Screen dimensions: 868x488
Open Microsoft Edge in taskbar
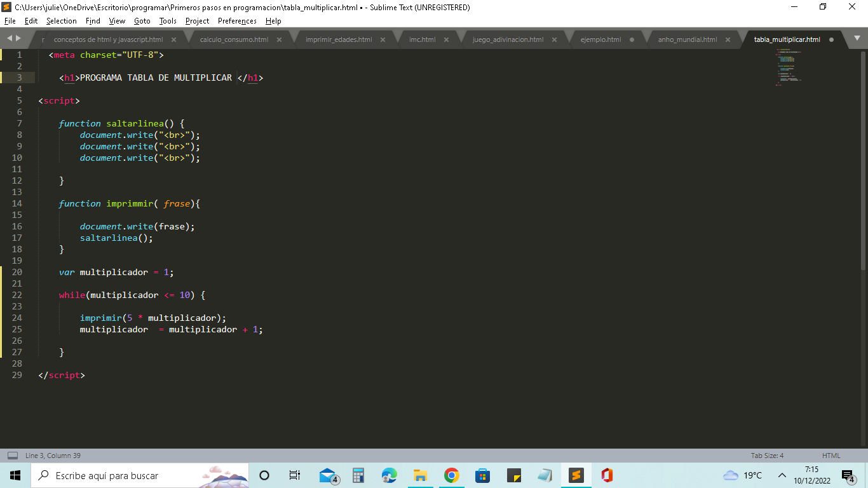click(x=389, y=475)
